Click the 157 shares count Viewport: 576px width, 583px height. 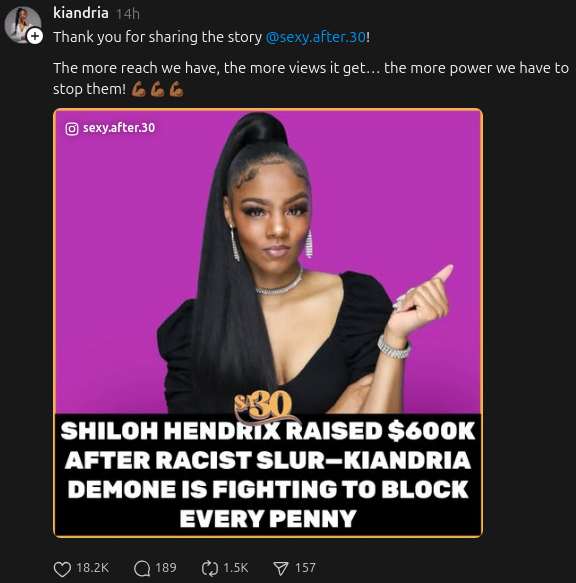tap(305, 568)
